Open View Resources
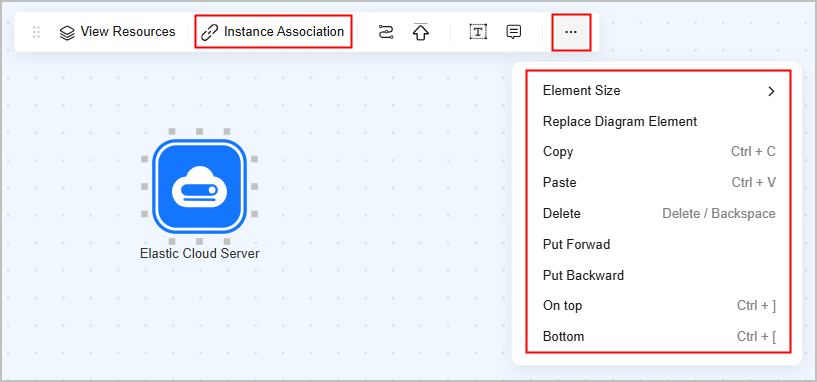The width and height of the screenshot is (817, 382). point(117,32)
